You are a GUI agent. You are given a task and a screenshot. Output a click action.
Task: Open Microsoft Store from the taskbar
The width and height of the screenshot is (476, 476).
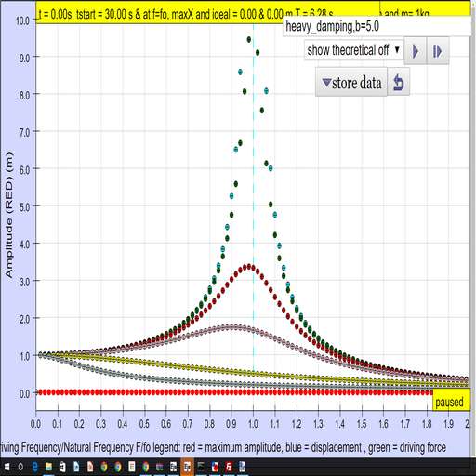click(62, 467)
